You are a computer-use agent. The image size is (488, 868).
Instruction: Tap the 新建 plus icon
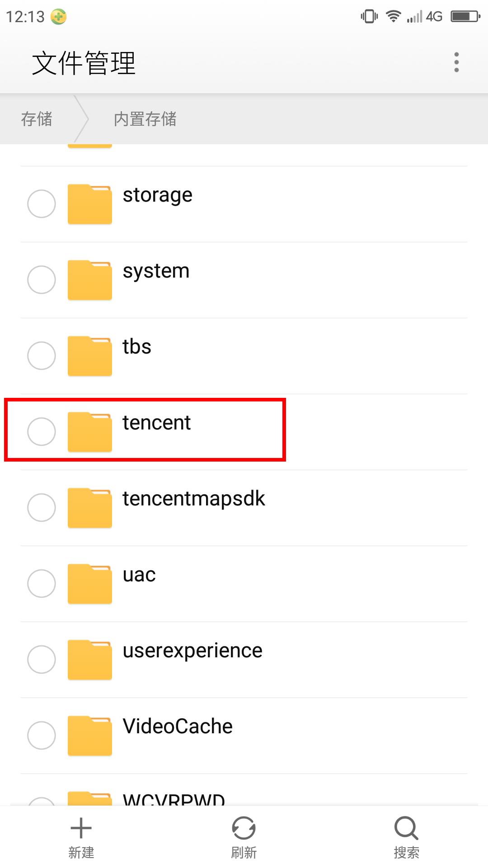click(81, 828)
